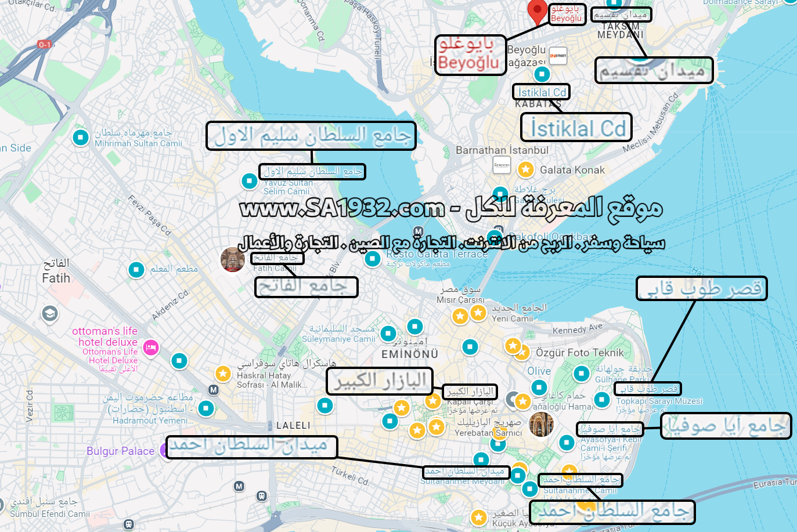Open the Sultanahmet Meydanı teal marker
Image resolution: width=797 pixels, height=532 pixels.
pyautogui.click(x=517, y=476)
